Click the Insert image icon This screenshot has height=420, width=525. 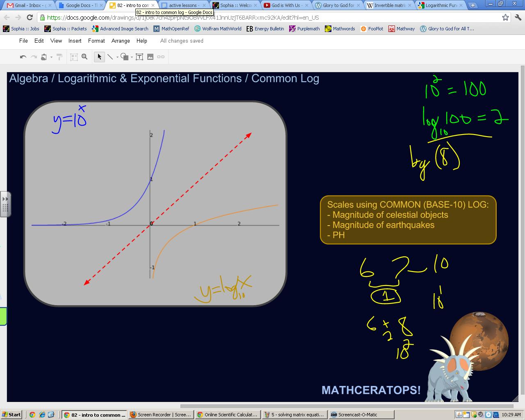(x=150, y=57)
